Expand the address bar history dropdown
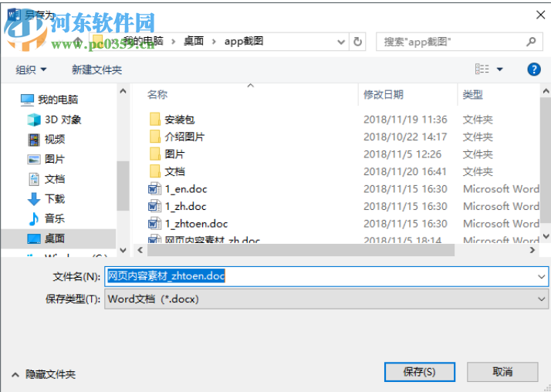551x392 pixels. [341, 42]
